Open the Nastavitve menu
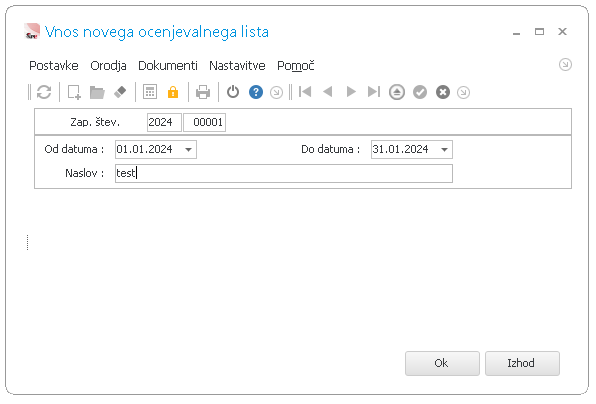This screenshot has width=596, height=404. click(237, 65)
